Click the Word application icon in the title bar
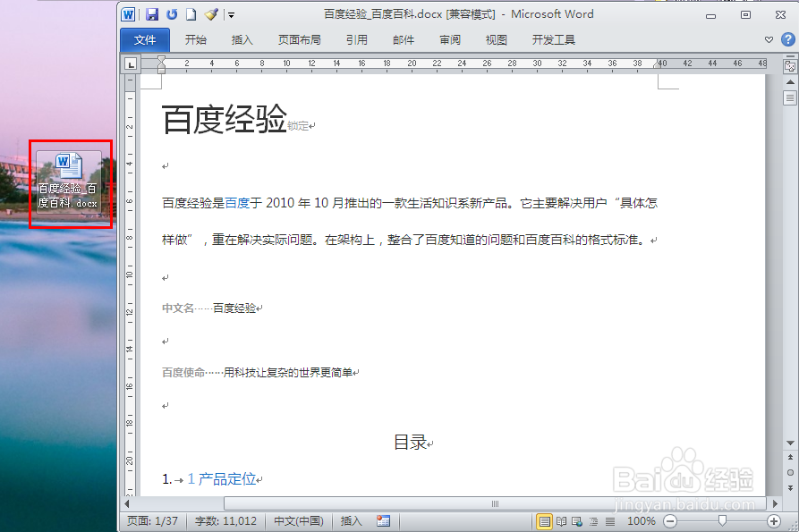Screen dimensions: 799x532 pyautogui.click(x=128, y=14)
